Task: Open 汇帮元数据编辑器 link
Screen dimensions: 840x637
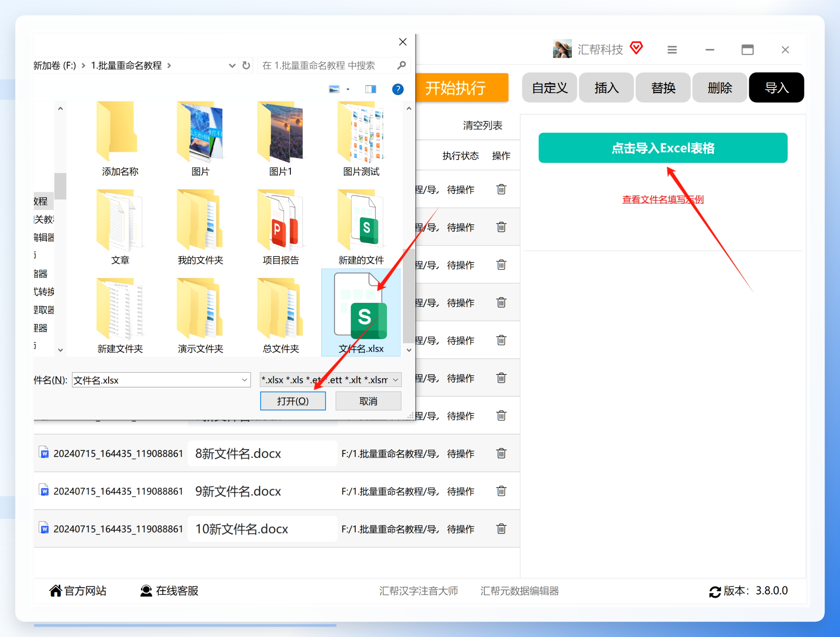Action: coord(520,591)
